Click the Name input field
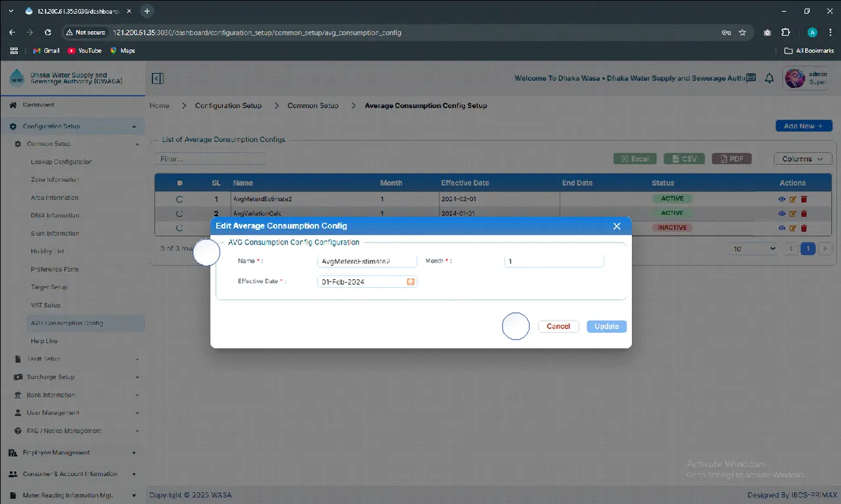The height and width of the screenshot is (504, 841). [367, 261]
